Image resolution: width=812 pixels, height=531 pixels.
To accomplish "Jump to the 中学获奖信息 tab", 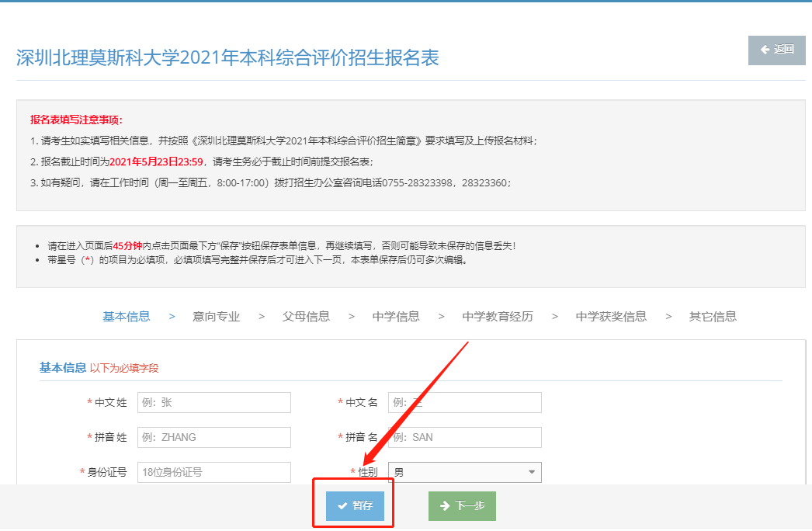I will pyautogui.click(x=611, y=316).
